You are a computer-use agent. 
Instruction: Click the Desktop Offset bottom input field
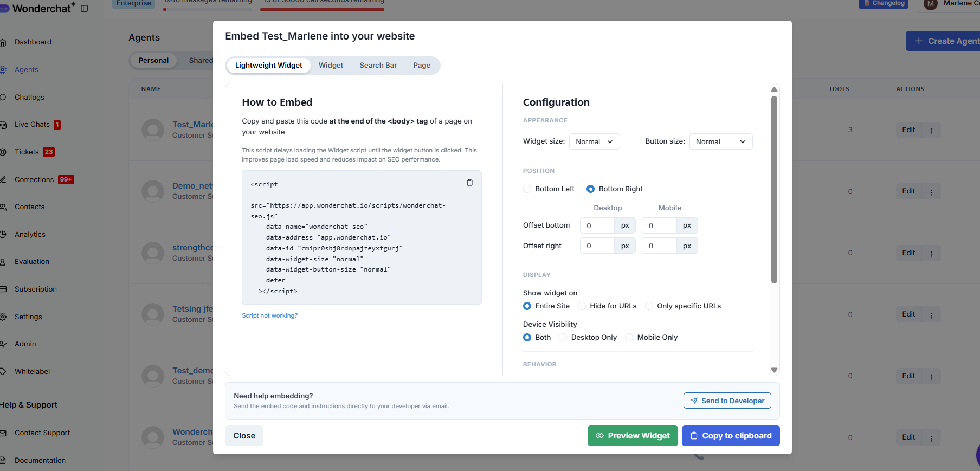tap(597, 226)
